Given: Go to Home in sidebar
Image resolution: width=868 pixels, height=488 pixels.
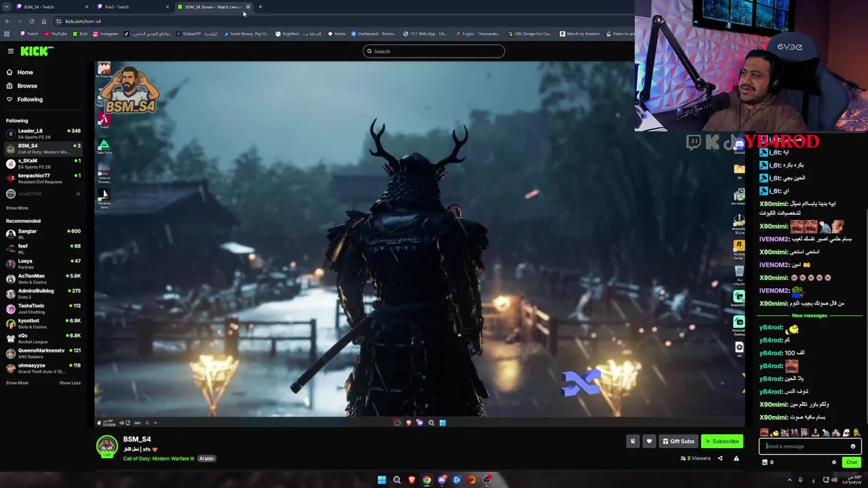Looking at the screenshot, I should (25, 72).
